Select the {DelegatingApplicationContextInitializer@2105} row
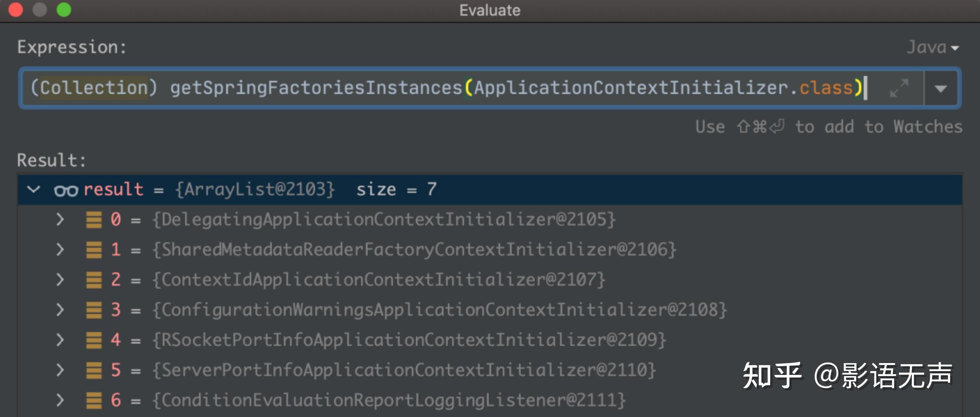The height and width of the screenshot is (417, 980). pos(490,220)
